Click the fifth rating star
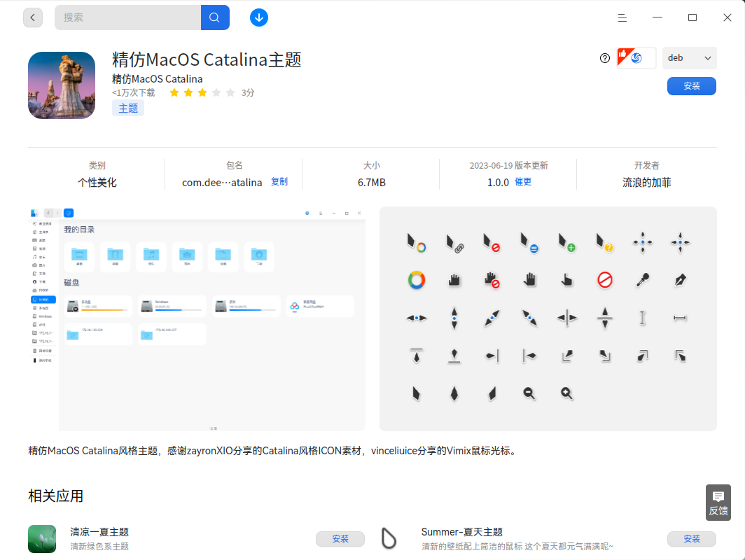 click(230, 92)
